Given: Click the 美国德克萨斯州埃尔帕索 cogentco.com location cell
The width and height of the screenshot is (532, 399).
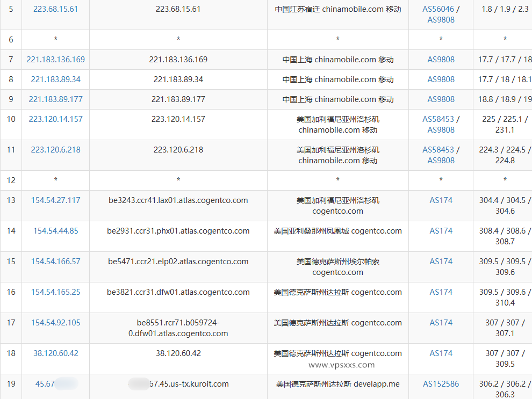Looking at the screenshot, I should pos(338,267).
